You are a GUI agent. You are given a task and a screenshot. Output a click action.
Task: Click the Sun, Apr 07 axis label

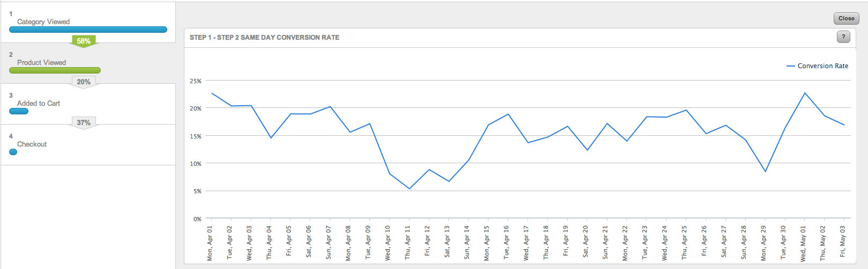click(x=328, y=243)
